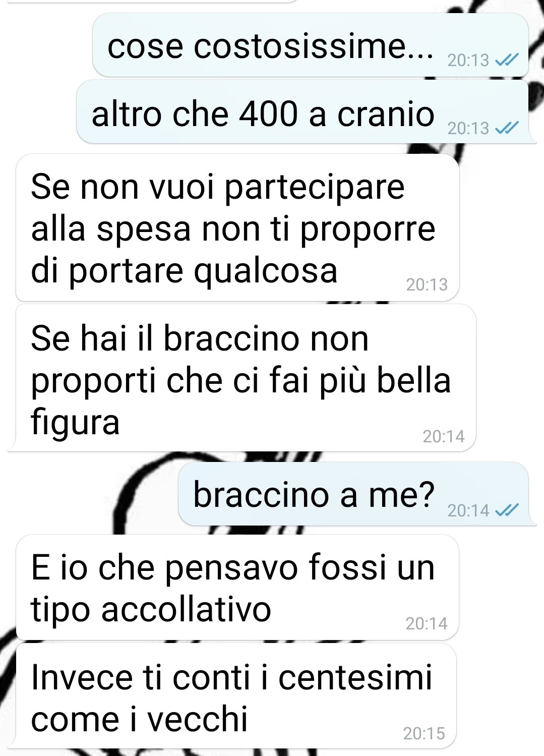Tap the blue double-check on 'braccino a me?'
Screen dimensions: 544x756
[x=506, y=511]
